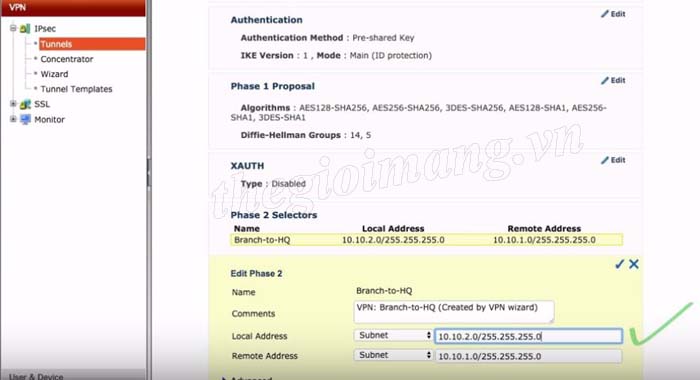Click pencil icon to edit Phase 1 Proposal
This screenshot has width=700, height=380.
coord(605,80)
